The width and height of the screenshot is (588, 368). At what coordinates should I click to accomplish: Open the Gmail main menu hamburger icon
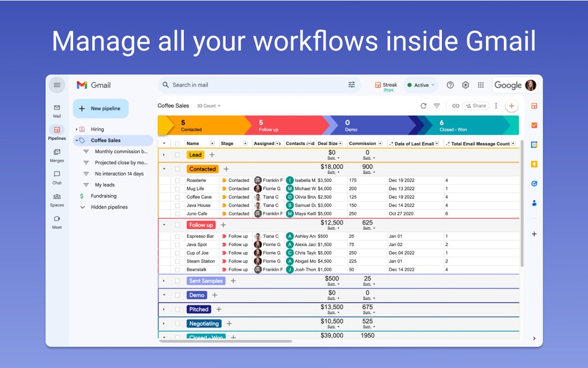(x=57, y=85)
